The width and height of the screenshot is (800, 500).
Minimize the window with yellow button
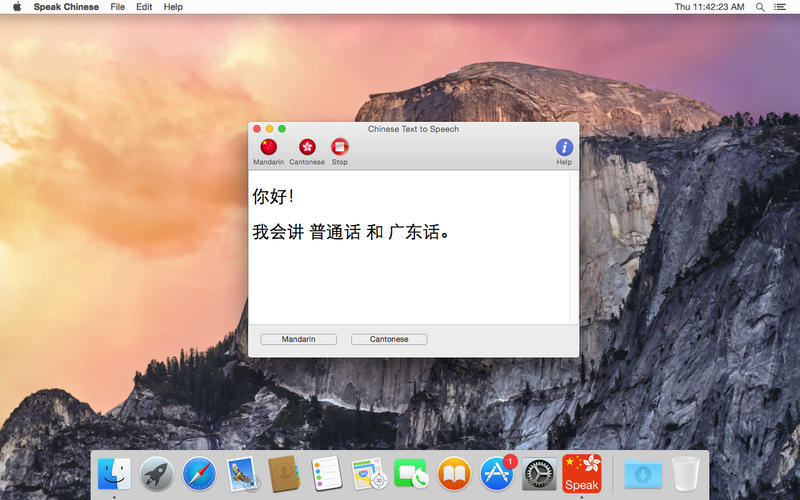click(269, 129)
